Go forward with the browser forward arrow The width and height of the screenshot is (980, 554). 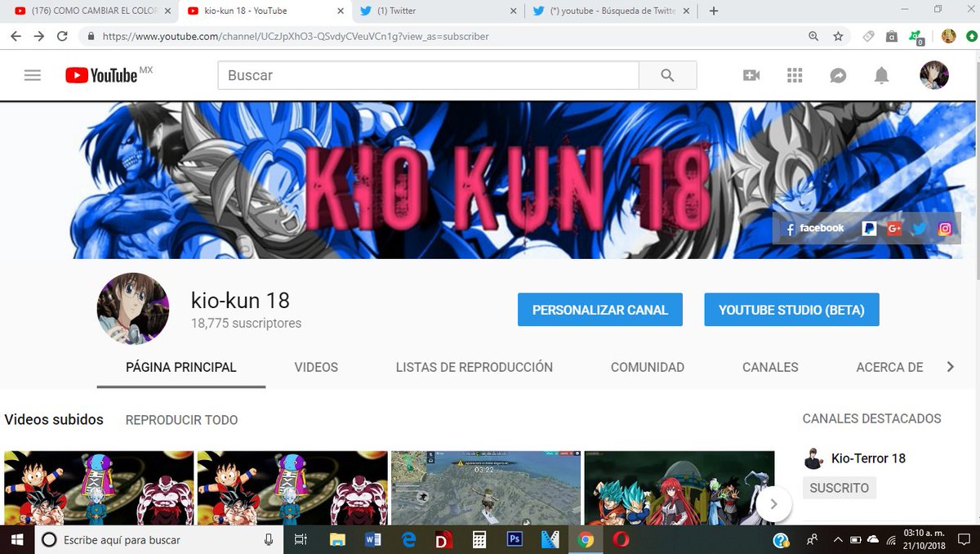(x=38, y=36)
